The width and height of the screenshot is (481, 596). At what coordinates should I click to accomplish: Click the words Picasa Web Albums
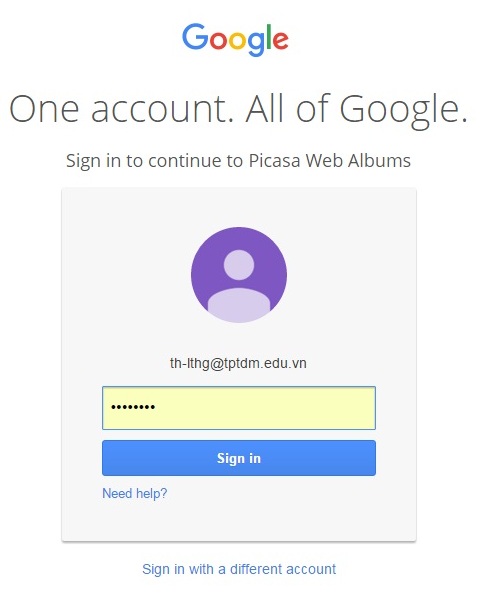click(x=330, y=160)
